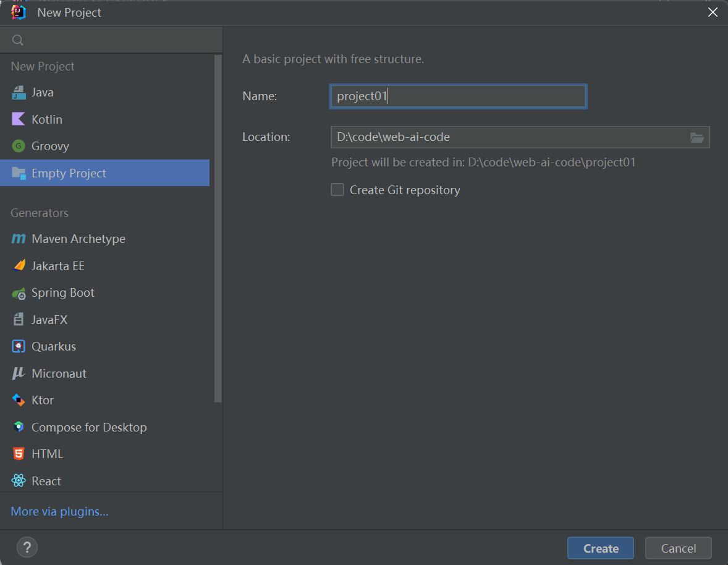Click the Create button
The height and width of the screenshot is (565, 728).
click(600, 548)
